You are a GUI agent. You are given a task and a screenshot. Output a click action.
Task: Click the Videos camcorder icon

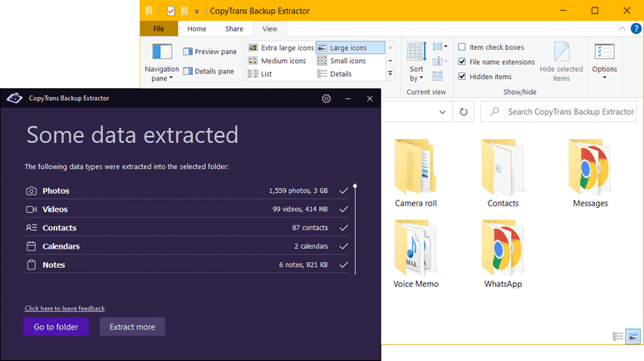(32, 210)
